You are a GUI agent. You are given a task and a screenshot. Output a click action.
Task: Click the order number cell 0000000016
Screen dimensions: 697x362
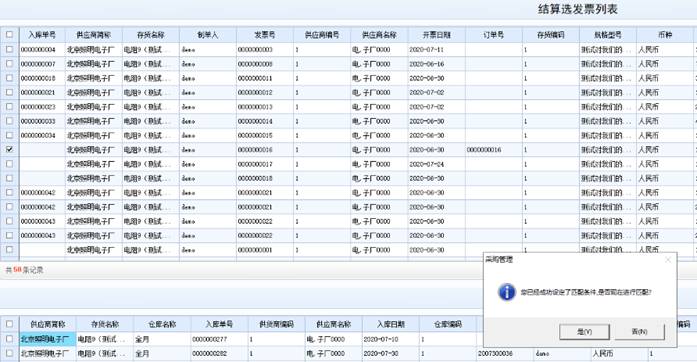(x=484, y=150)
